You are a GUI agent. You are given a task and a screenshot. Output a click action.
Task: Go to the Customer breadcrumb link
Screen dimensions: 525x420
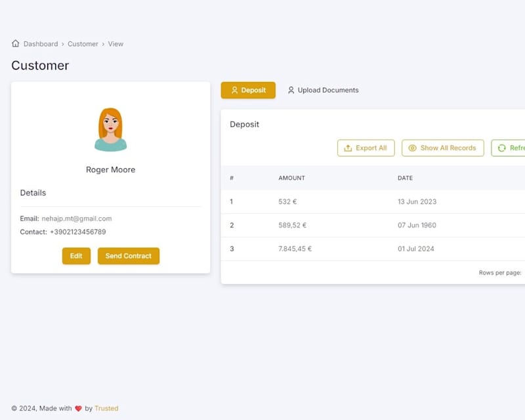[x=83, y=44]
